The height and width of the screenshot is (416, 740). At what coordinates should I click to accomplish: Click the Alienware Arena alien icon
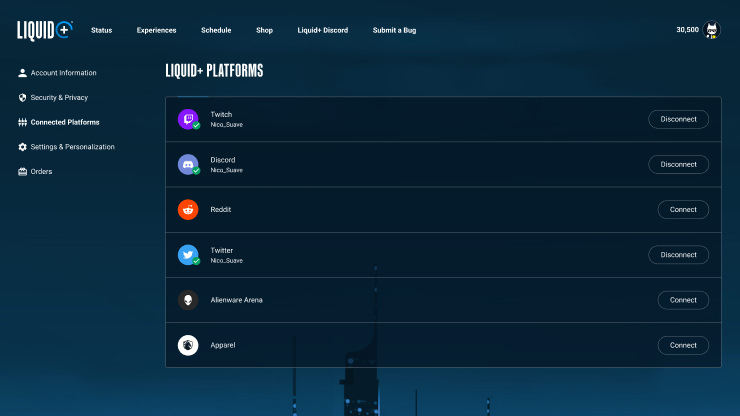click(188, 300)
